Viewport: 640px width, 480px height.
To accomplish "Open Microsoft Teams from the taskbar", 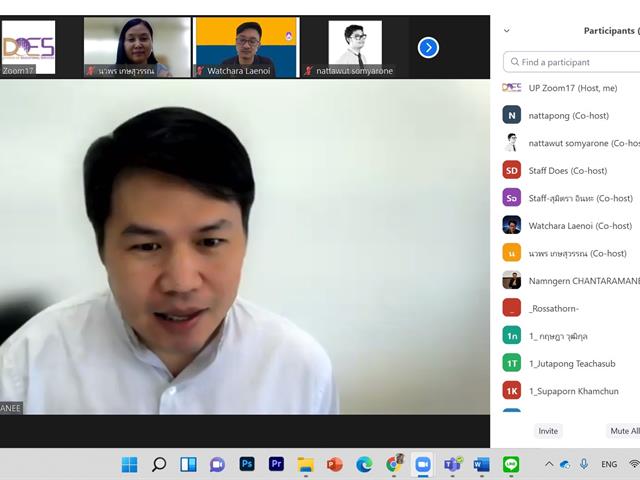I will [x=452, y=464].
